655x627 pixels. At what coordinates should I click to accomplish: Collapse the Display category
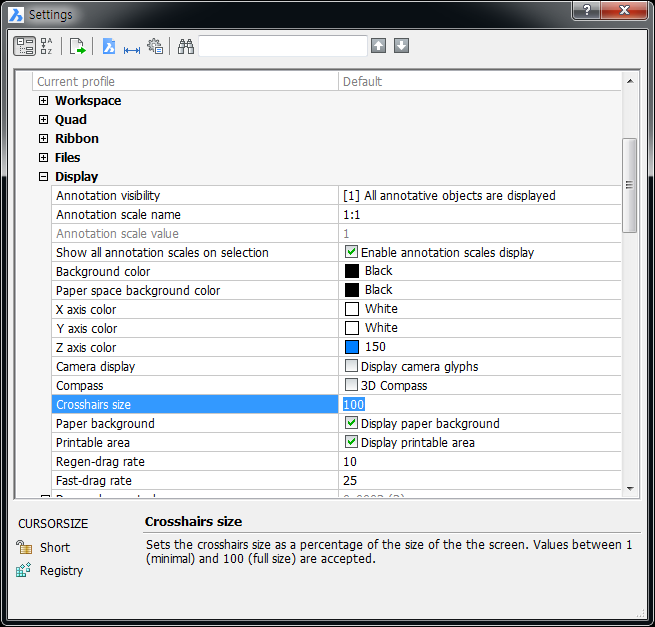point(43,177)
